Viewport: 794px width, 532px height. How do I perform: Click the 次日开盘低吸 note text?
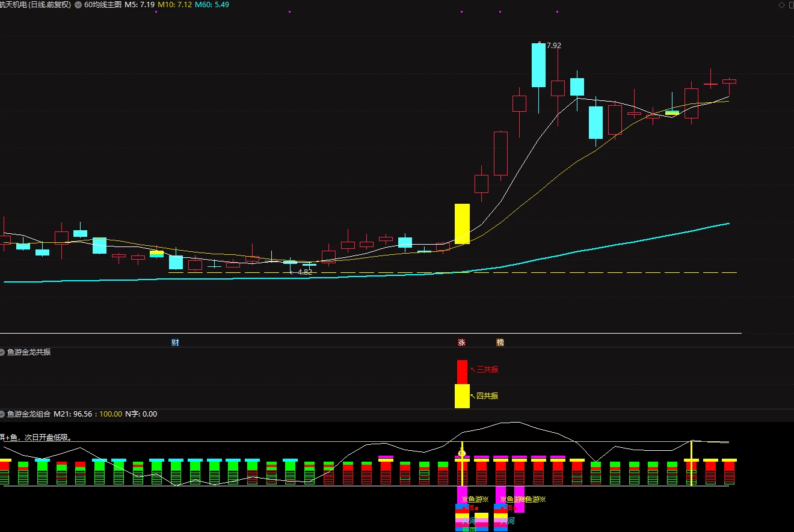point(48,438)
